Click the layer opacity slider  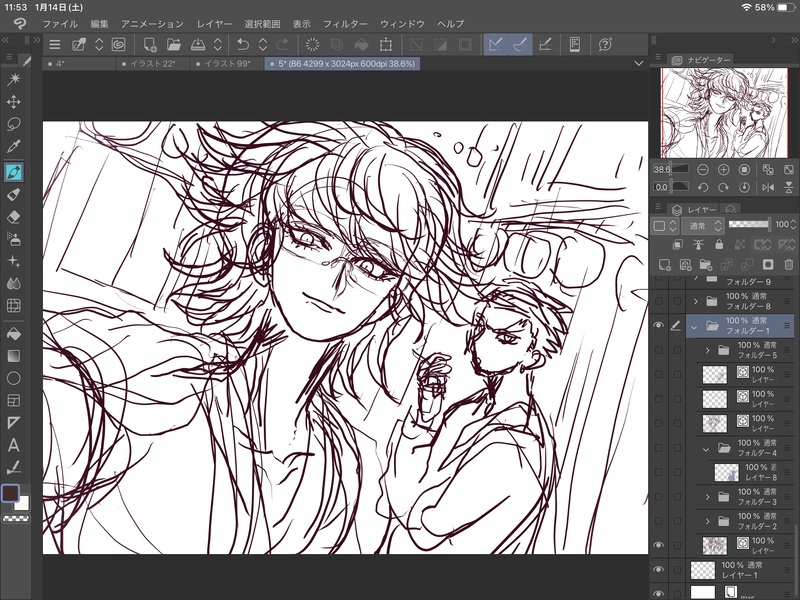(749, 225)
